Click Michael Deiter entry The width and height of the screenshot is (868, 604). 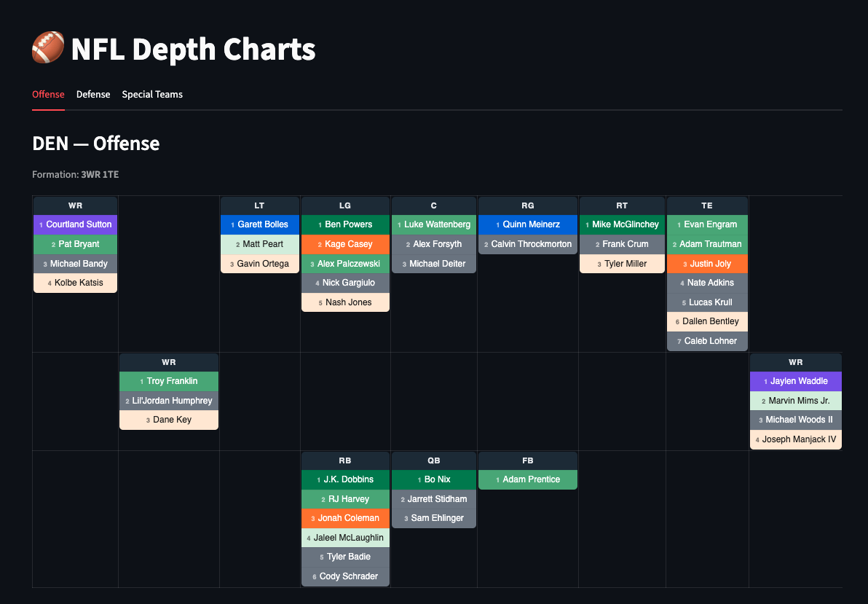(x=434, y=264)
